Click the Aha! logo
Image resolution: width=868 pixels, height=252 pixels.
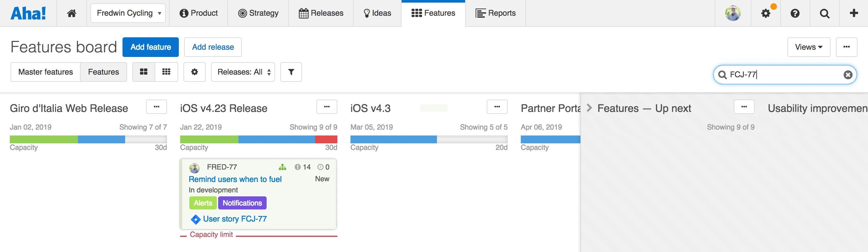[28, 13]
